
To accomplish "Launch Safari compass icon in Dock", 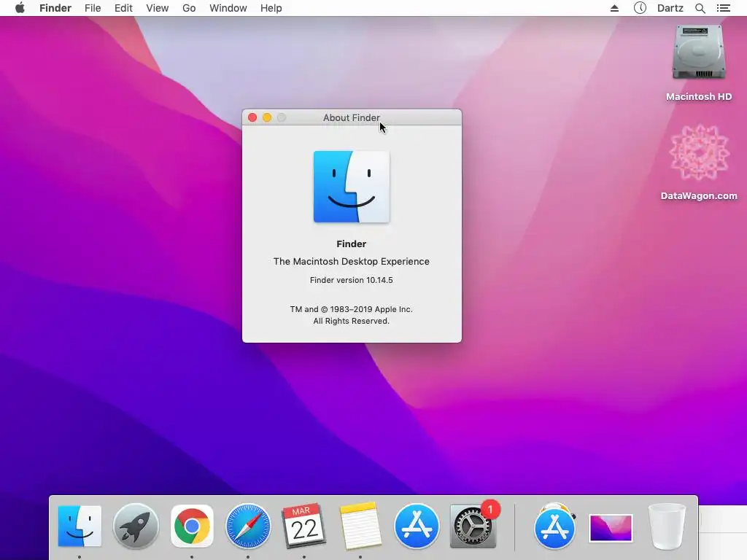I will (x=248, y=526).
